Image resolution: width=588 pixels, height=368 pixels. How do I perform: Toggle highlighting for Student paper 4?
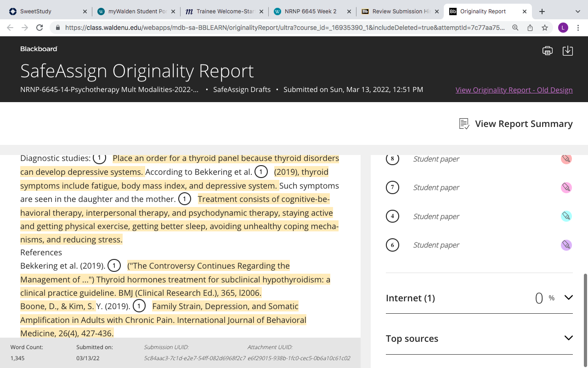pos(566,216)
